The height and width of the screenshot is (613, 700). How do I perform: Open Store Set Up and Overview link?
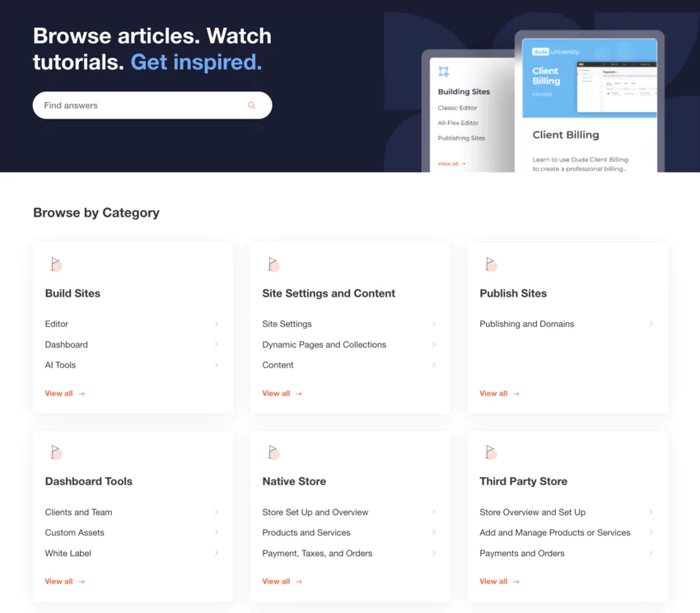pos(315,512)
